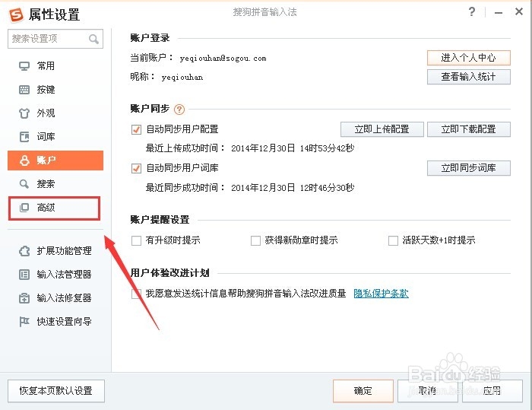Click the search magnifier icon in settings search box
This screenshot has height=410, width=532.
pyautogui.click(x=94, y=39)
